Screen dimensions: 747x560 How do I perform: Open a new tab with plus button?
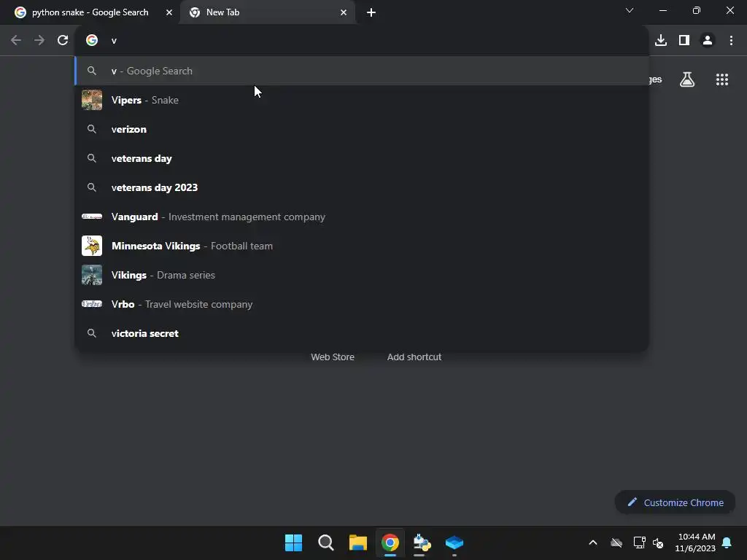[x=371, y=12]
